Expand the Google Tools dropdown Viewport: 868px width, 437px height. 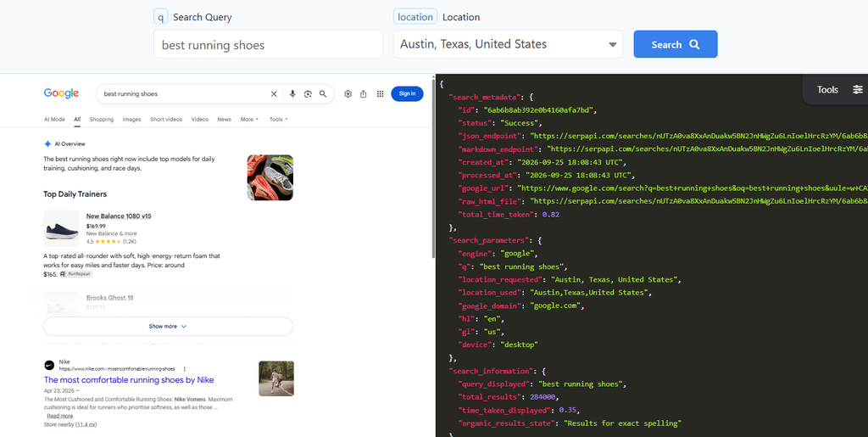278,119
